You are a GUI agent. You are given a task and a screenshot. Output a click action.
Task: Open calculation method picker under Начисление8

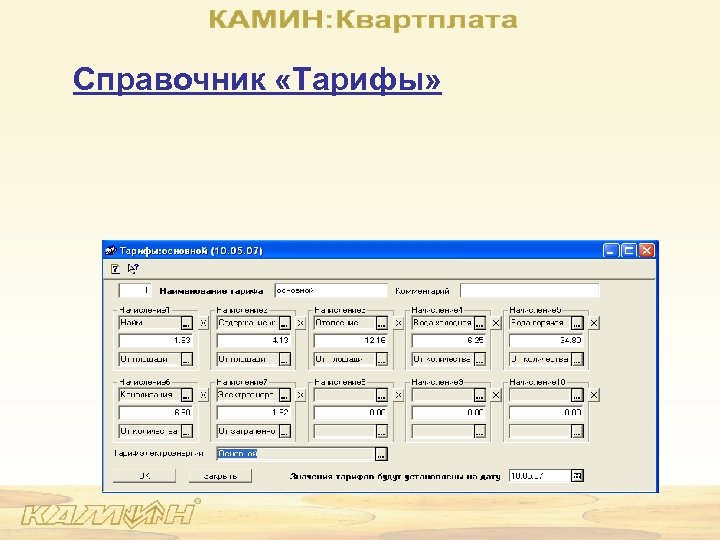tap(382, 431)
